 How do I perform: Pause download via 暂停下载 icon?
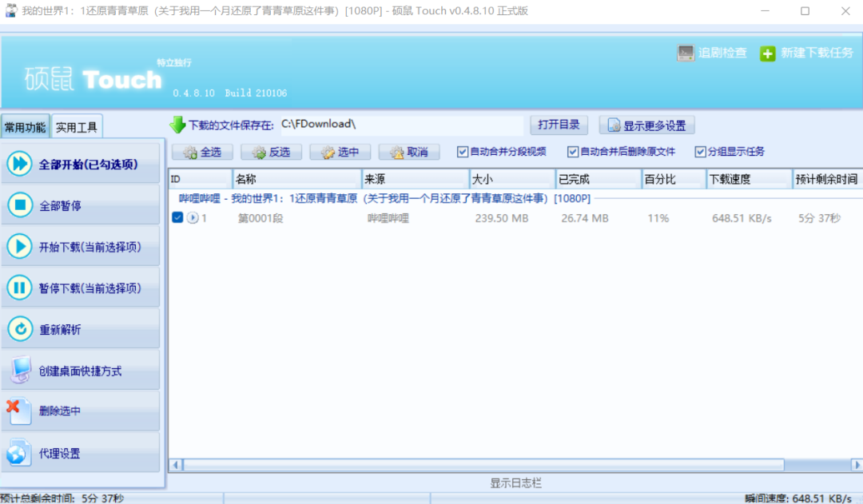click(20, 287)
